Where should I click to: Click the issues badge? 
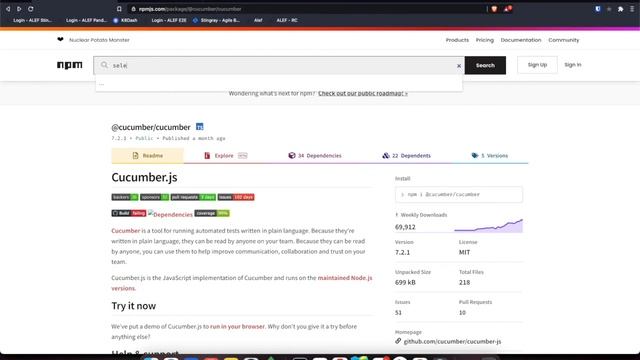(x=236, y=197)
